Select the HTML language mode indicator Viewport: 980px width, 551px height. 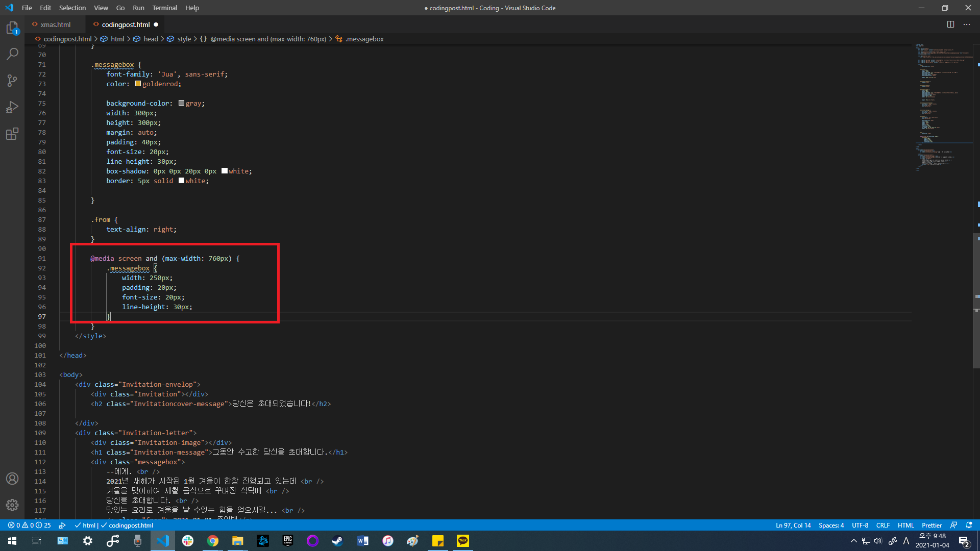click(905, 525)
